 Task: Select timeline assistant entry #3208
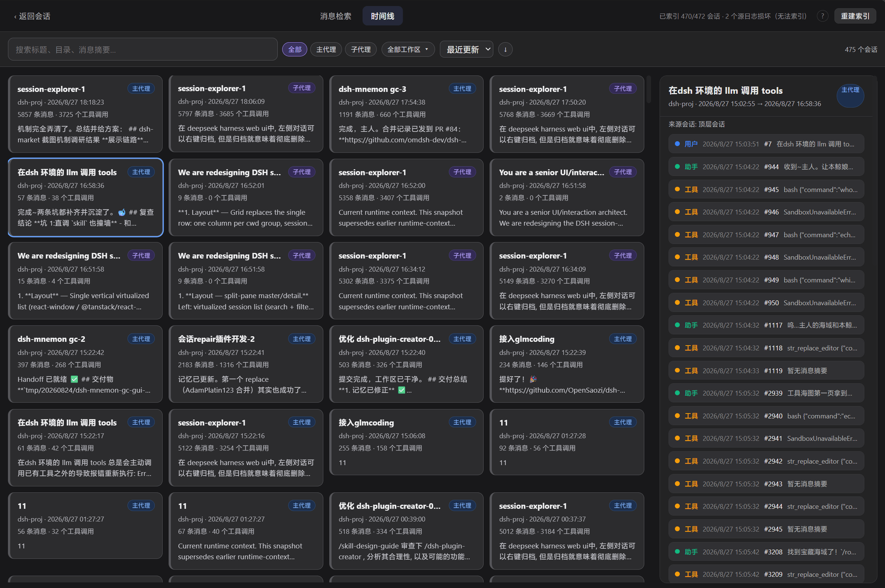coord(766,552)
